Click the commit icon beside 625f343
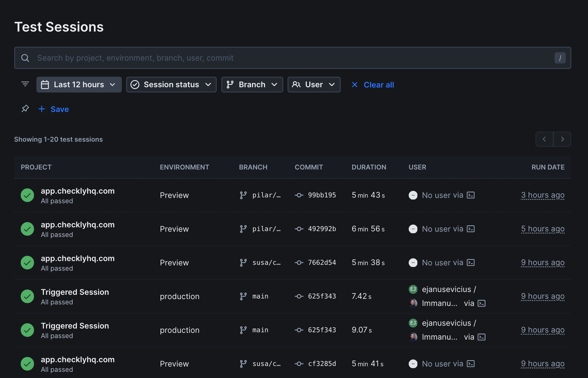Viewport: 588px width, 378px height. [x=299, y=296]
